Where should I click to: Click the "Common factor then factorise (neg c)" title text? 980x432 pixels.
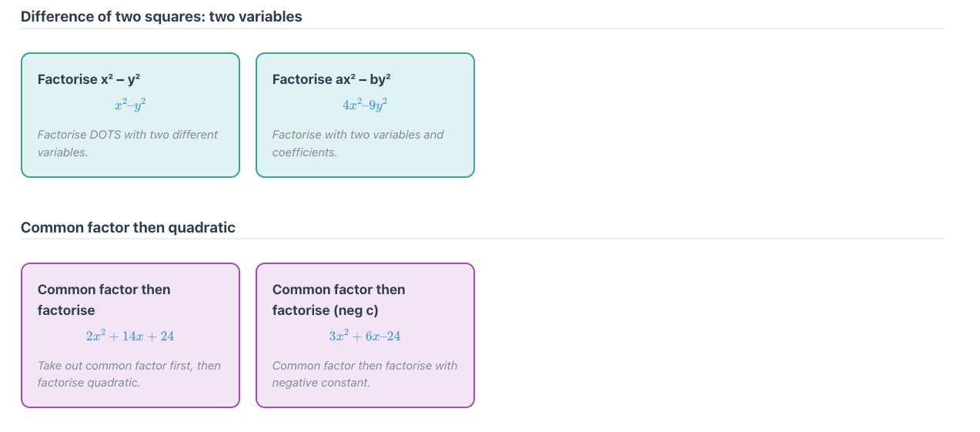coord(339,300)
